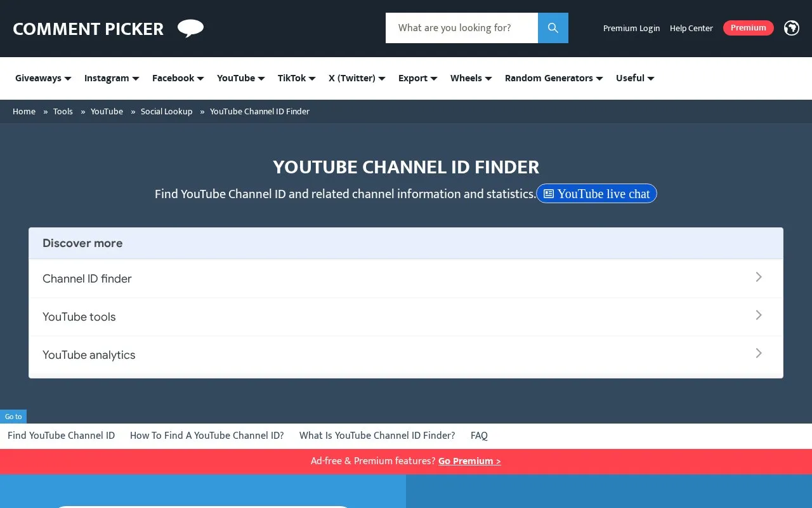Open the globe language selector icon
The image size is (812, 508).
point(792,28)
